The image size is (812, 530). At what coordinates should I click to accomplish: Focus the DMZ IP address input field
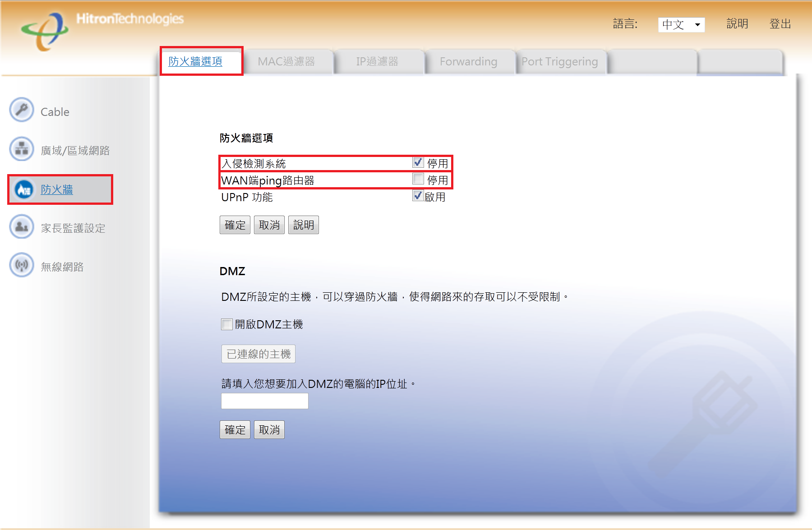(265, 401)
